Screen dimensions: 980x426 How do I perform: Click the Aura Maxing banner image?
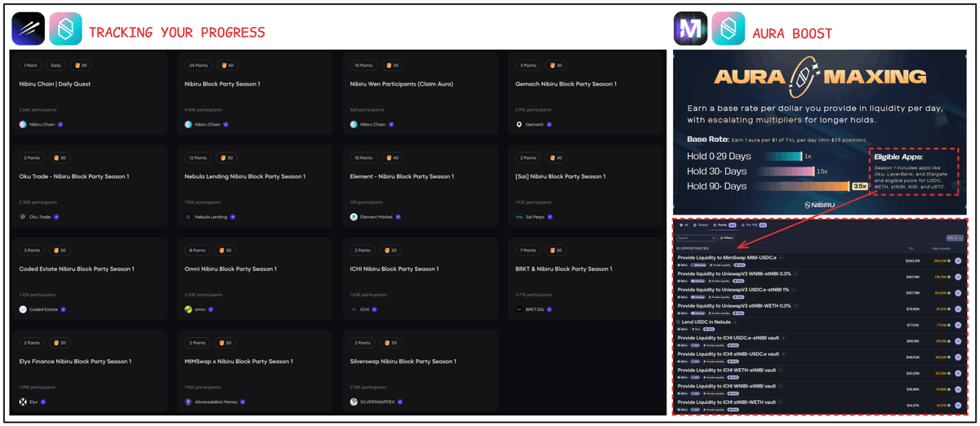coord(819,133)
